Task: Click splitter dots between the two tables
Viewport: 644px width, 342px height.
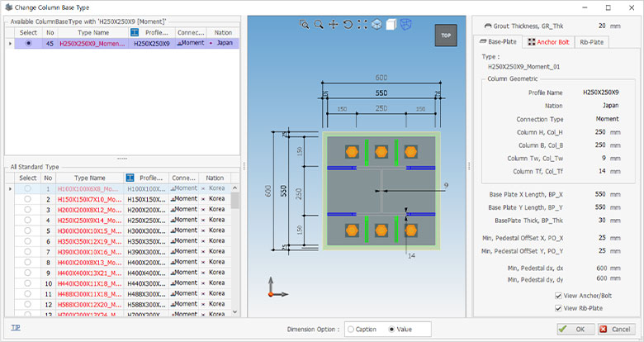Action: click(x=122, y=159)
